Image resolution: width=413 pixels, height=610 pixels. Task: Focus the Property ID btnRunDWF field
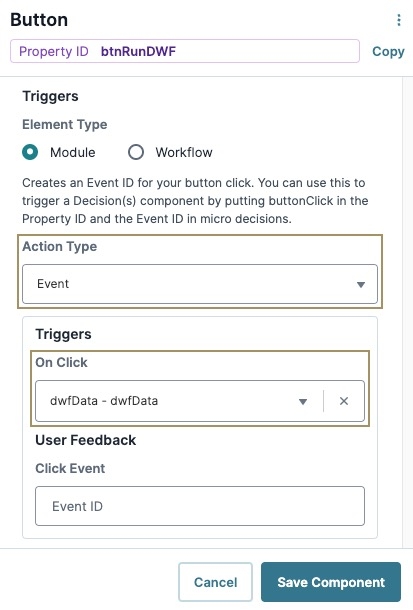[x=185, y=51]
